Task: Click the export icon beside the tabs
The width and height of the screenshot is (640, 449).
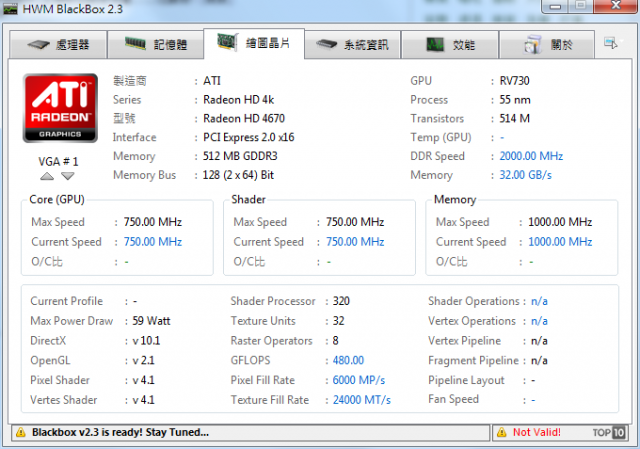Action: 611,43
